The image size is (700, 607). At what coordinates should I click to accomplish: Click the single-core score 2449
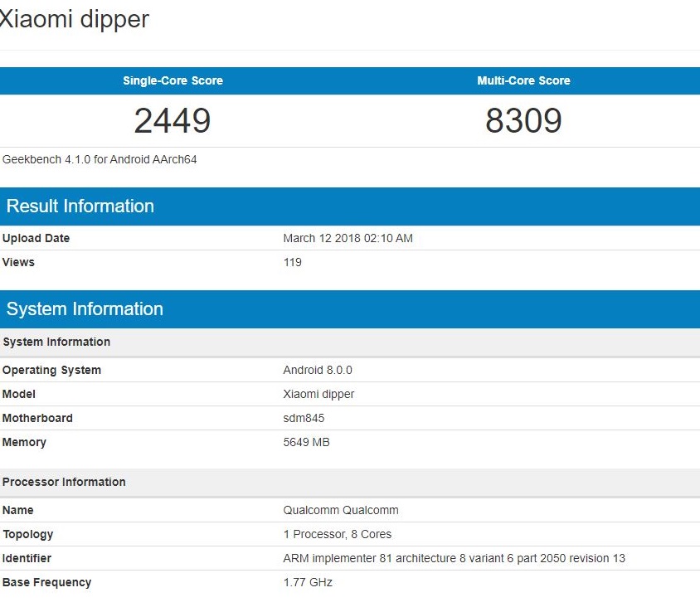[x=172, y=120]
